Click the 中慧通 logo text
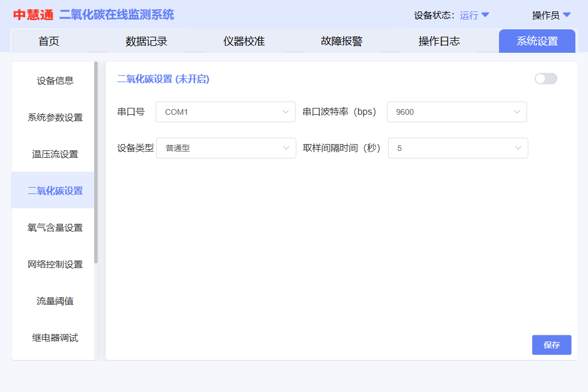The image size is (588, 392). click(33, 15)
